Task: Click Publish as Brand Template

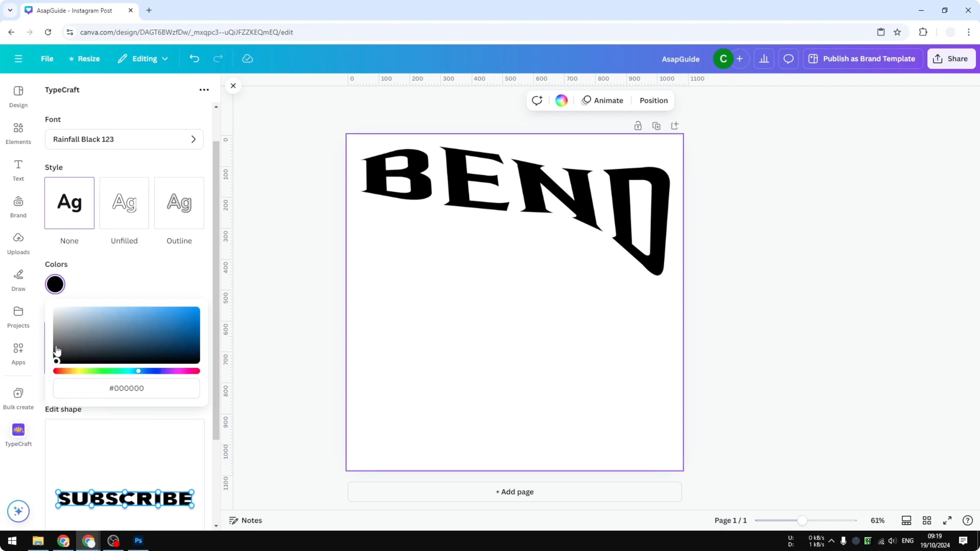Action: [x=863, y=59]
